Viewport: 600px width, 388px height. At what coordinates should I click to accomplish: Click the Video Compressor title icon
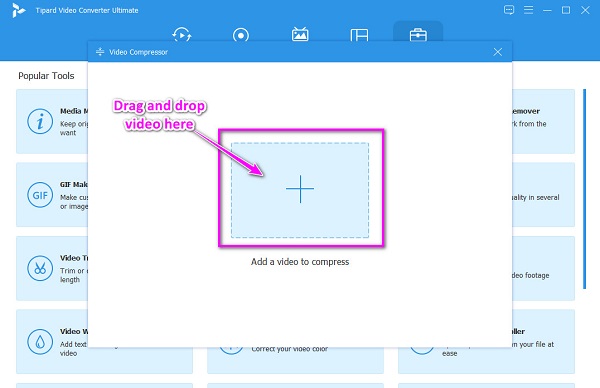(100, 52)
